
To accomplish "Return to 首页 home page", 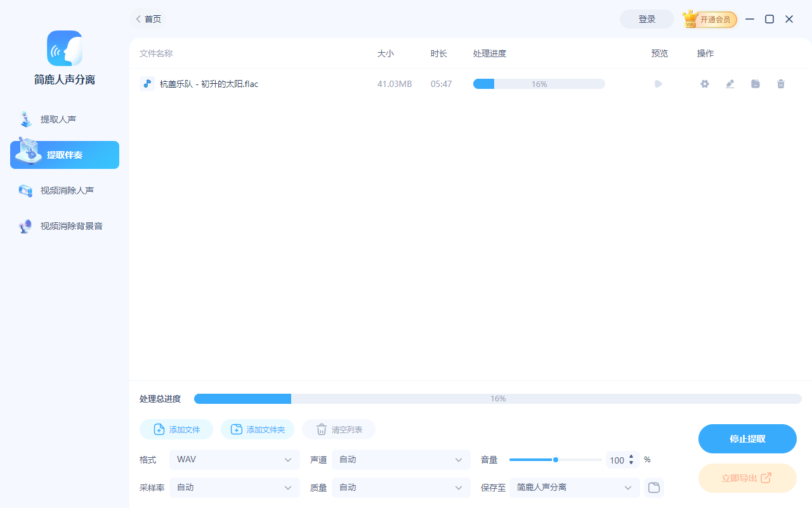I will 148,19.
